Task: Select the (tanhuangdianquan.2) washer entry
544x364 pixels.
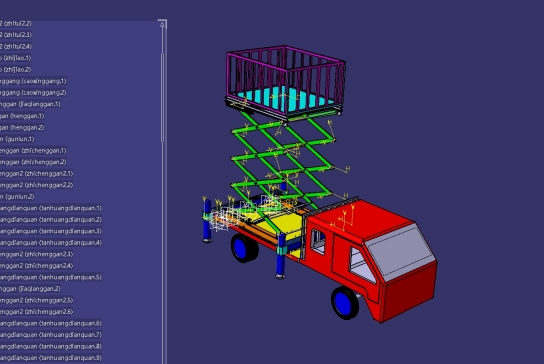Action: (51, 219)
